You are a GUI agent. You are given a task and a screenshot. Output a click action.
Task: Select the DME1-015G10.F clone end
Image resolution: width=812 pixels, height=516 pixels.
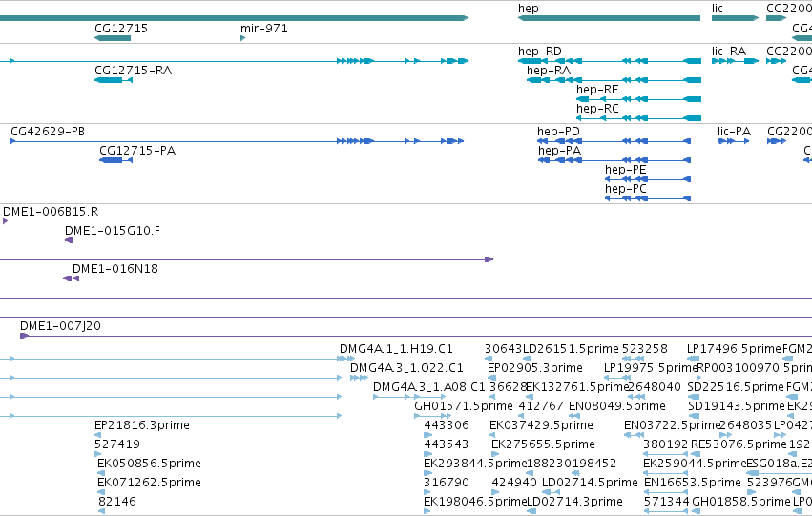pos(69,240)
